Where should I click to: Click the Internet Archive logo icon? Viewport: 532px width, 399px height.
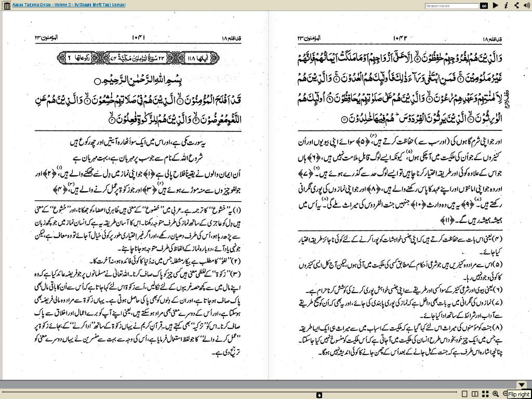(6, 6)
